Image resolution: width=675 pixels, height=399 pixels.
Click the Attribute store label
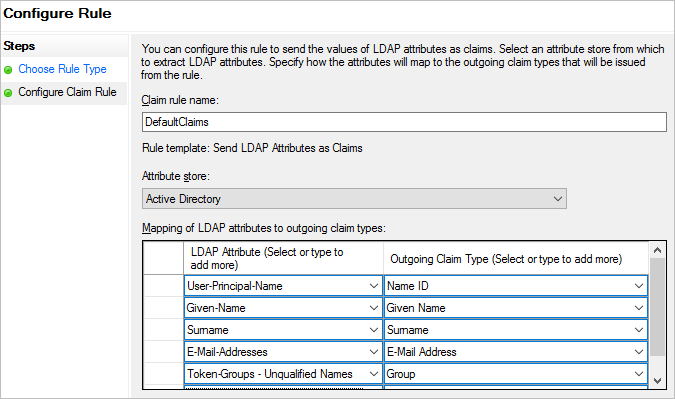[x=176, y=176]
